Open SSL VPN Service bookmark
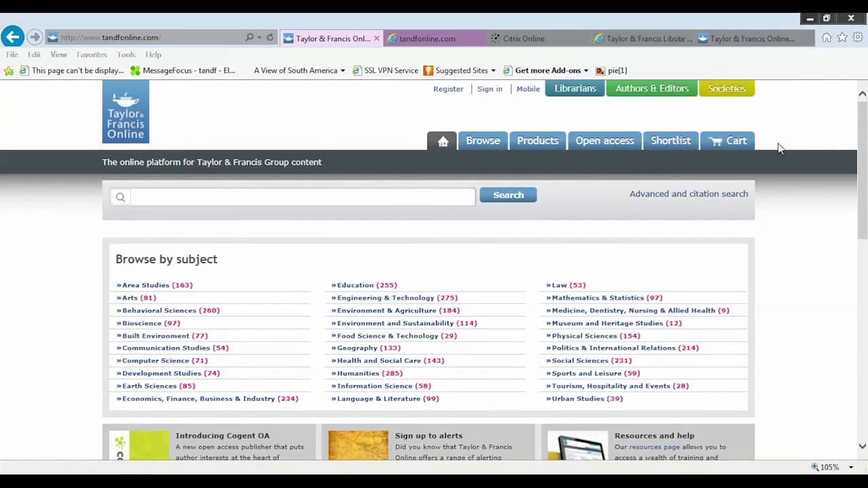The width and height of the screenshot is (868, 488). (x=385, y=70)
